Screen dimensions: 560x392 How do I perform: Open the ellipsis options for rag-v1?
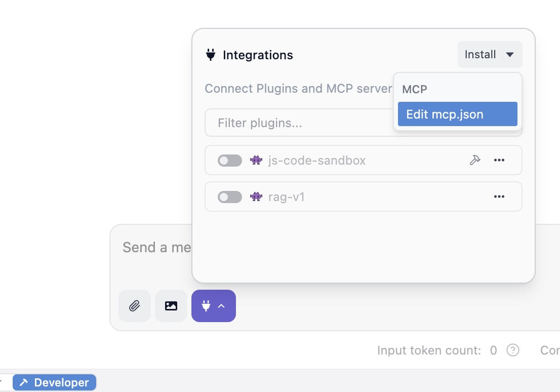[x=499, y=197]
